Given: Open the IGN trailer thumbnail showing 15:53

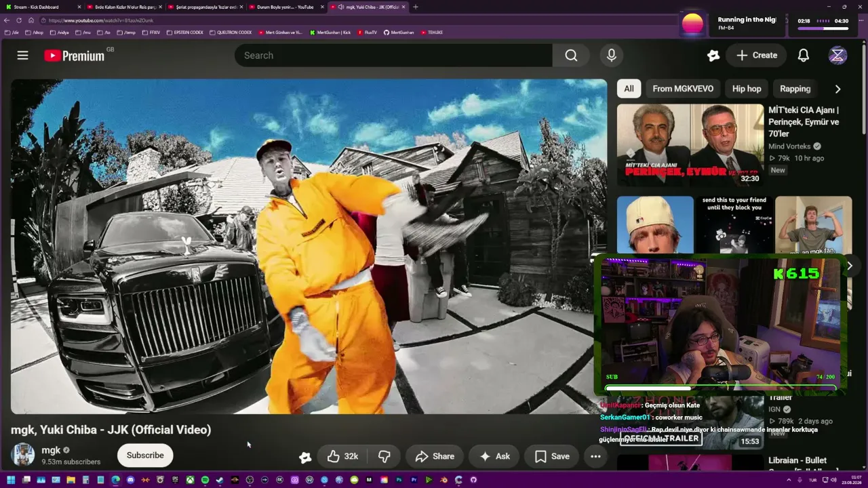Looking at the screenshot, I should pyautogui.click(x=690, y=422).
